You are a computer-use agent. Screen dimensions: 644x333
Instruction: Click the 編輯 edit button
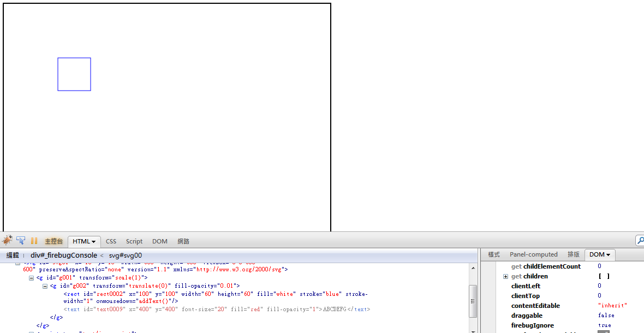point(12,255)
